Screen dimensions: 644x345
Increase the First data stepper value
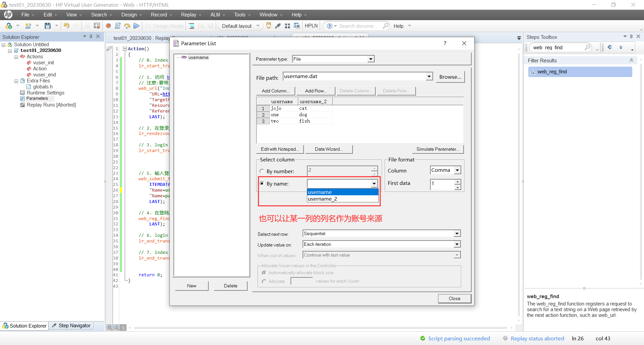click(458, 182)
